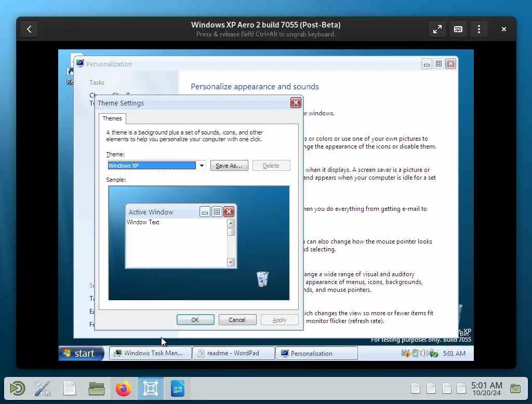Screen dimensions: 532x404
Task: Open the XP volume speaker tray icon
Action: point(424,354)
